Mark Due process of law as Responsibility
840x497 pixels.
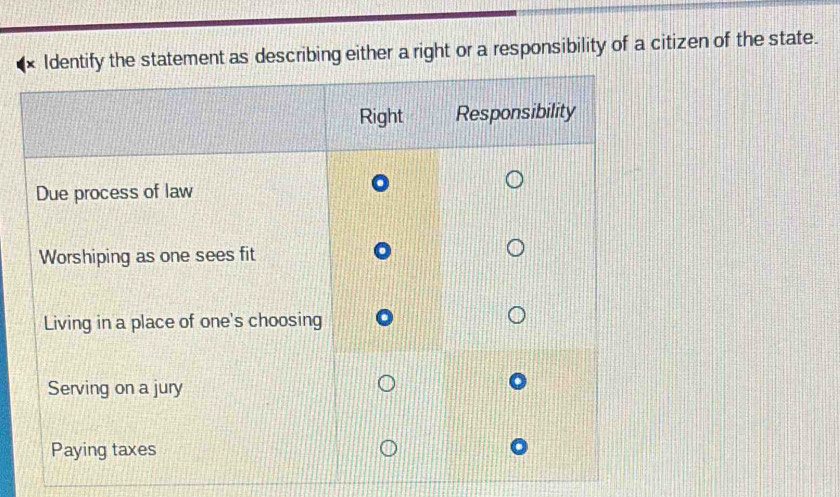coord(513,180)
